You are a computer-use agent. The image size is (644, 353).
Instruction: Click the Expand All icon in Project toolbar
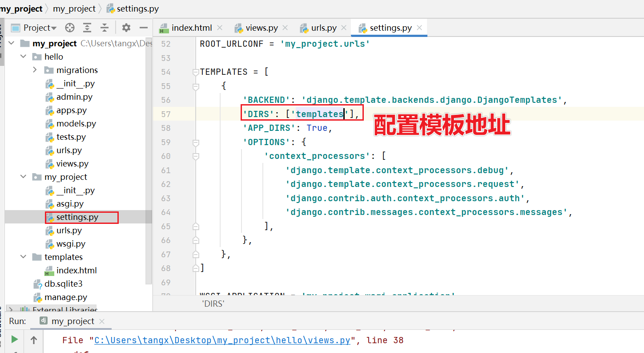point(87,28)
